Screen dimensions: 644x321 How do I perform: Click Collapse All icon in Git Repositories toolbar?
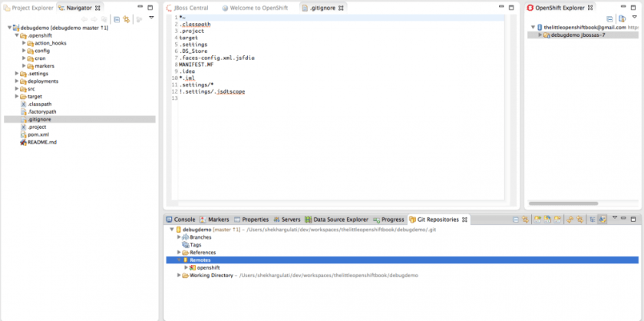(x=516, y=220)
